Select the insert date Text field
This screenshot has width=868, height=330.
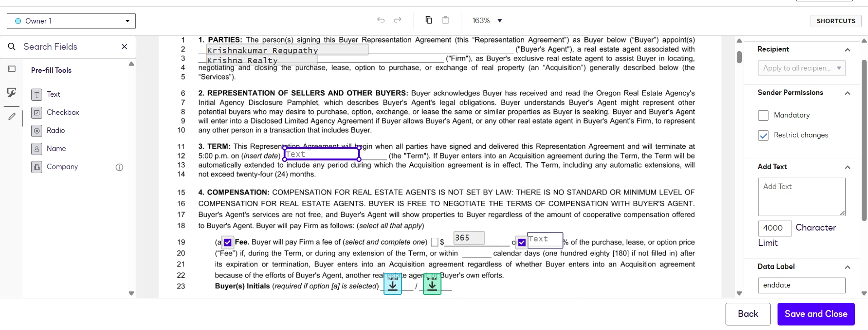coord(322,154)
